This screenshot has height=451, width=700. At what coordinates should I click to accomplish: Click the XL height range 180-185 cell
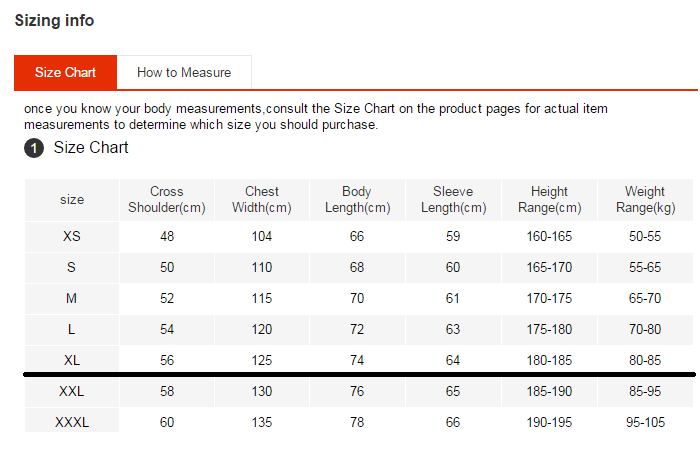[549, 360]
